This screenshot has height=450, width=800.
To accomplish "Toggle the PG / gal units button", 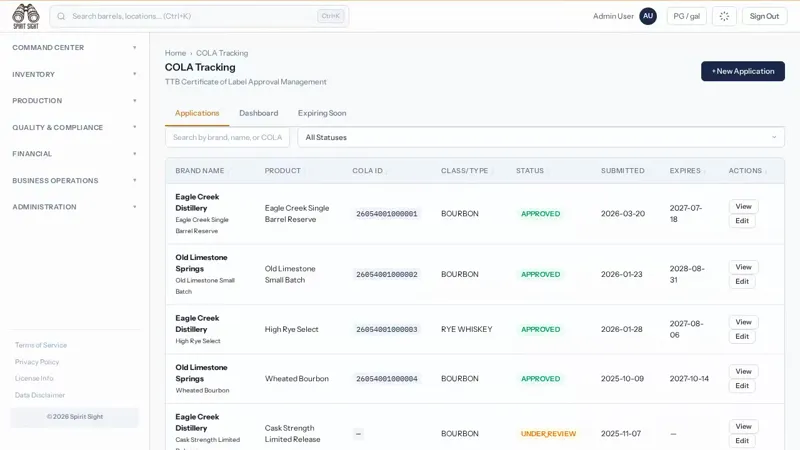I will [x=686, y=16].
